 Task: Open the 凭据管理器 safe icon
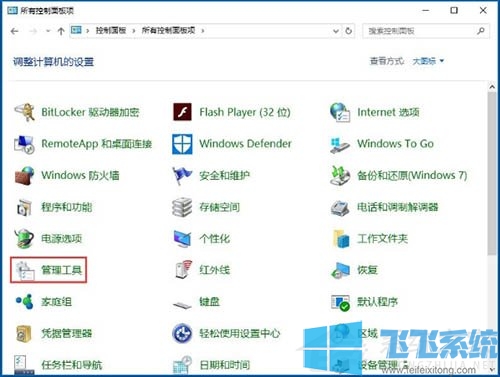coord(24,333)
